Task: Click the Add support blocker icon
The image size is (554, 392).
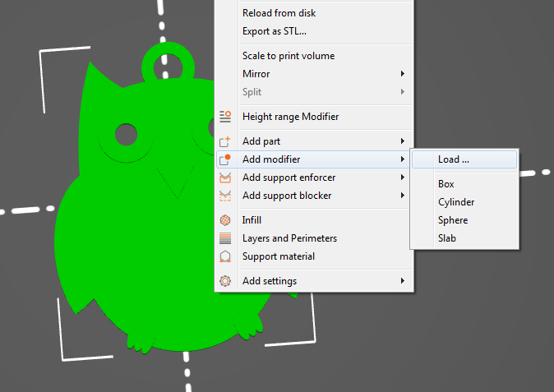Action: pyautogui.click(x=225, y=196)
